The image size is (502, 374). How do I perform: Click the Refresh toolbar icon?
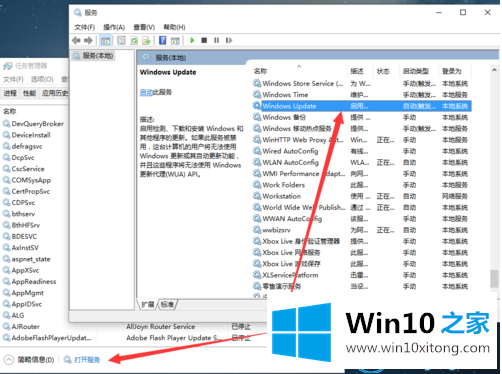point(134,41)
